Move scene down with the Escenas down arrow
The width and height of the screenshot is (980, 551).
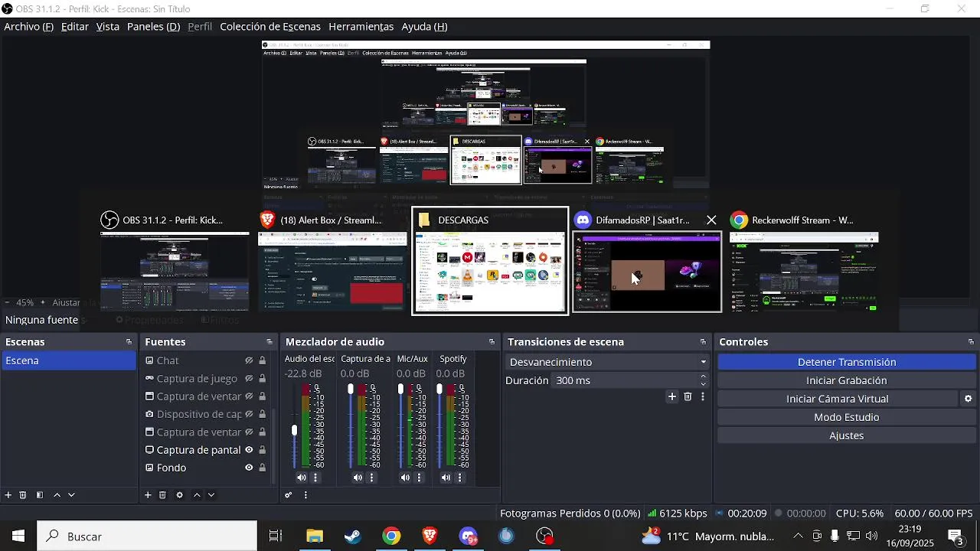point(71,495)
